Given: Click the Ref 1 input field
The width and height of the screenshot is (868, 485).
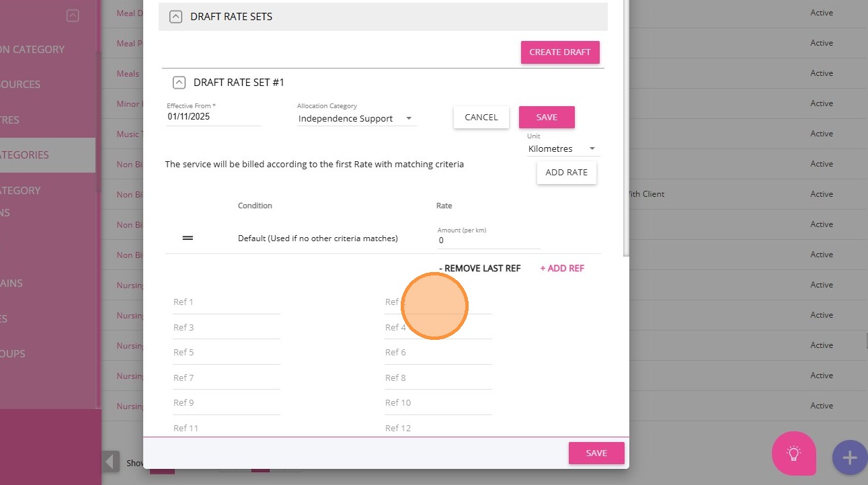Looking at the screenshot, I should [x=226, y=302].
